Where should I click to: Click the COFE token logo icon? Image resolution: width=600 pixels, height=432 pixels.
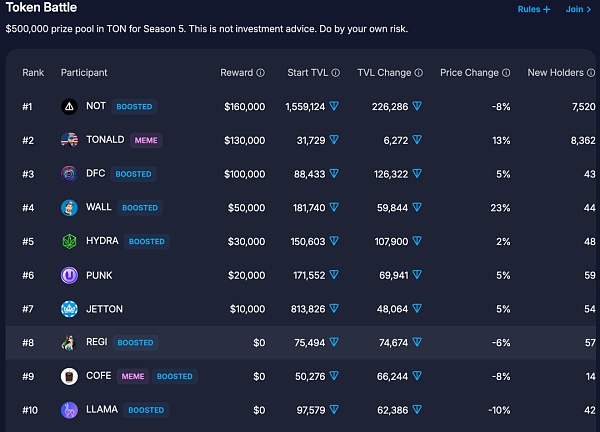[69, 377]
